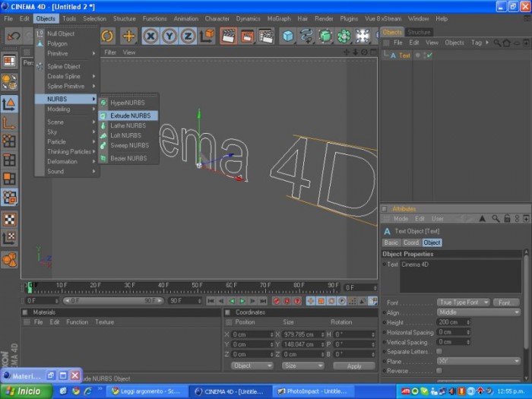532x399 pixels.
Task: Click the Font... button
Action: click(x=506, y=302)
